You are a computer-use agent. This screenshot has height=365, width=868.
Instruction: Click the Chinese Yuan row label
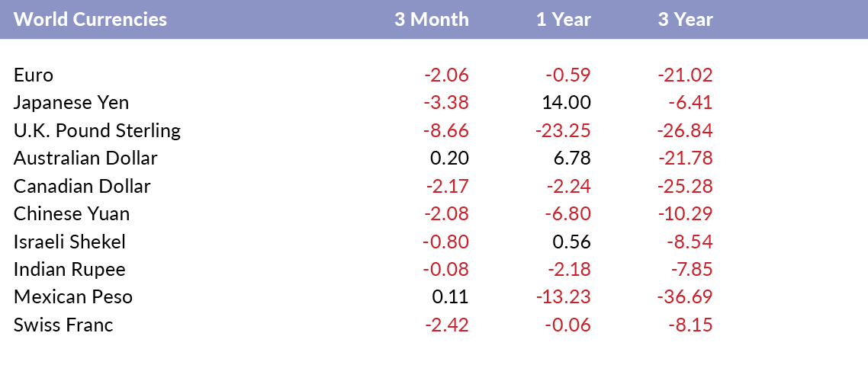click(72, 213)
